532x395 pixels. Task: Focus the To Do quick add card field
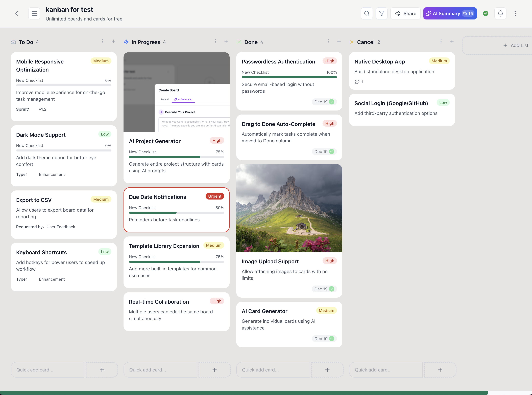click(x=47, y=370)
